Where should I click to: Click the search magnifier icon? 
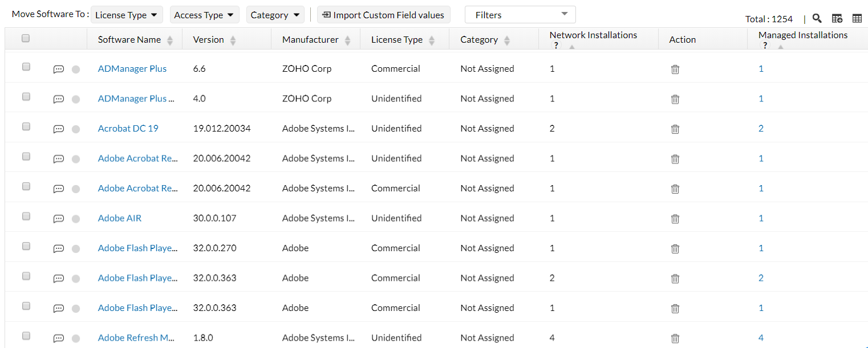tap(817, 19)
